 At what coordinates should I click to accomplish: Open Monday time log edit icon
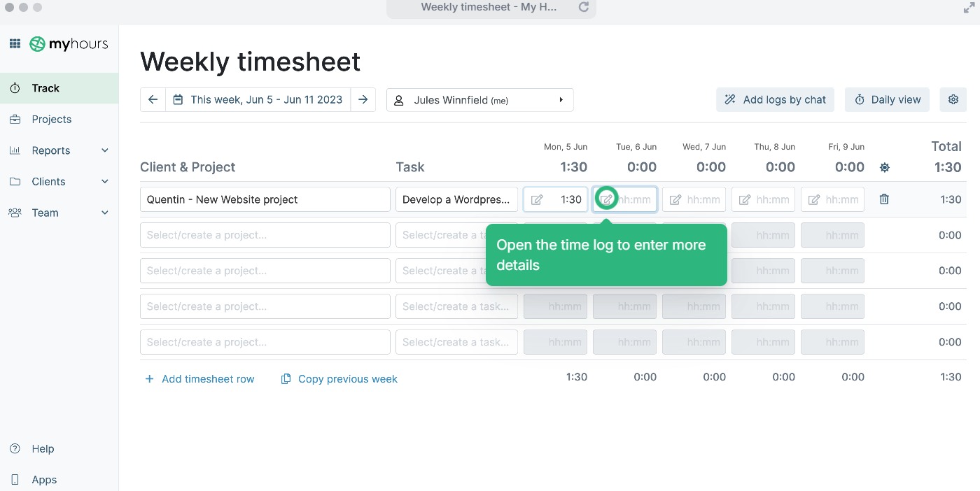(537, 200)
